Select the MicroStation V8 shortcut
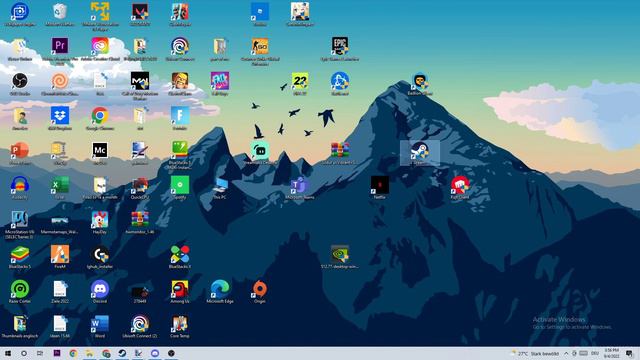This screenshot has width=640, height=360. click(20, 220)
